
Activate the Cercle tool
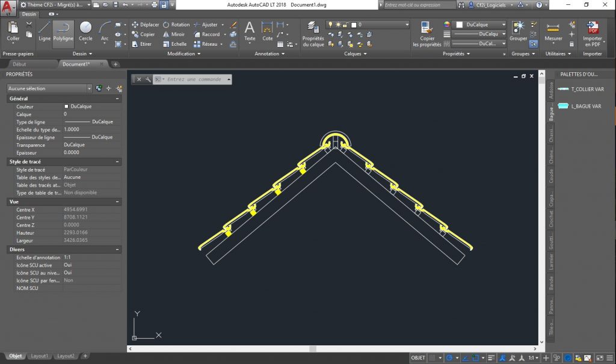point(85,31)
